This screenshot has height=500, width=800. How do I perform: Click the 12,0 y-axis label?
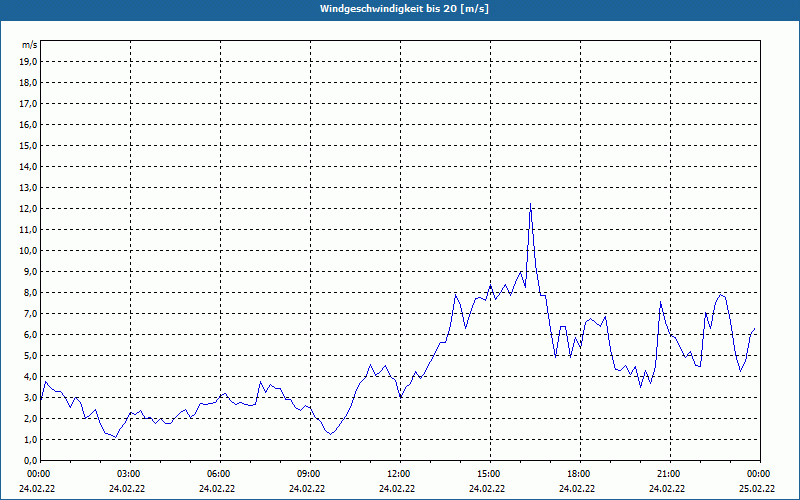(28, 209)
